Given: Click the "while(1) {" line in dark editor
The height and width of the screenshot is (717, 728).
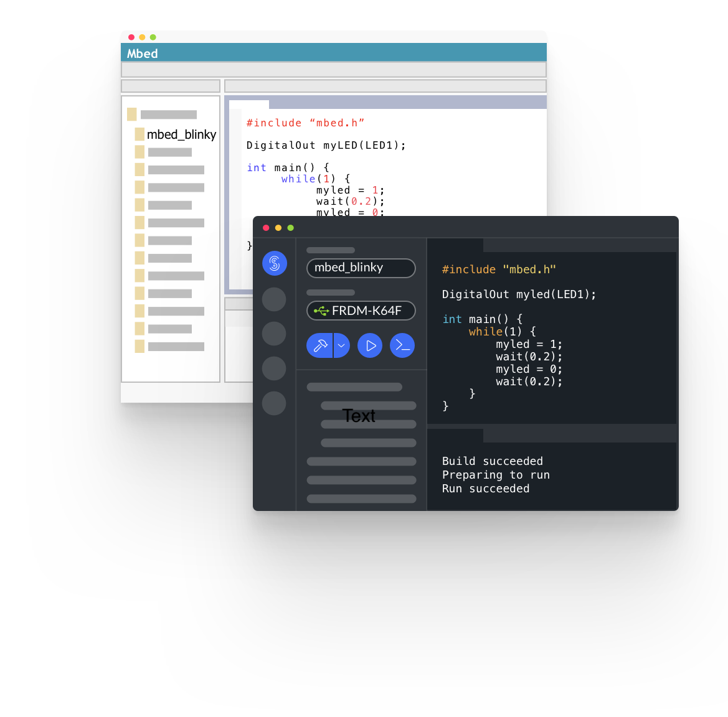Looking at the screenshot, I should (x=503, y=332).
